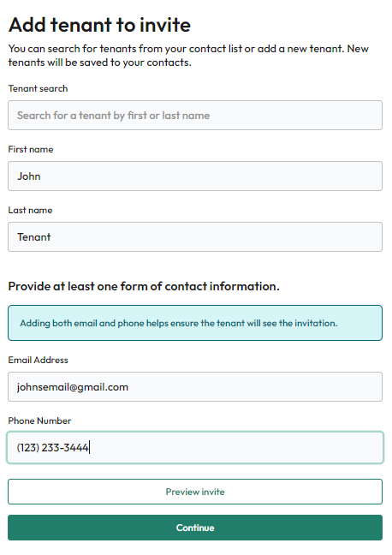The height and width of the screenshot is (555, 392).
Task: Click the Preview invite button
Action: coord(195,492)
